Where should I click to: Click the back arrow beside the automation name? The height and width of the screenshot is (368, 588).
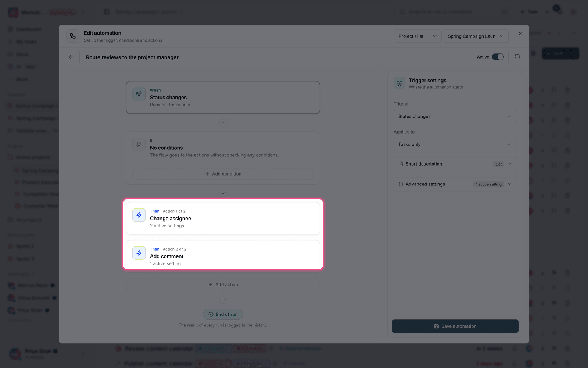coord(71,57)
